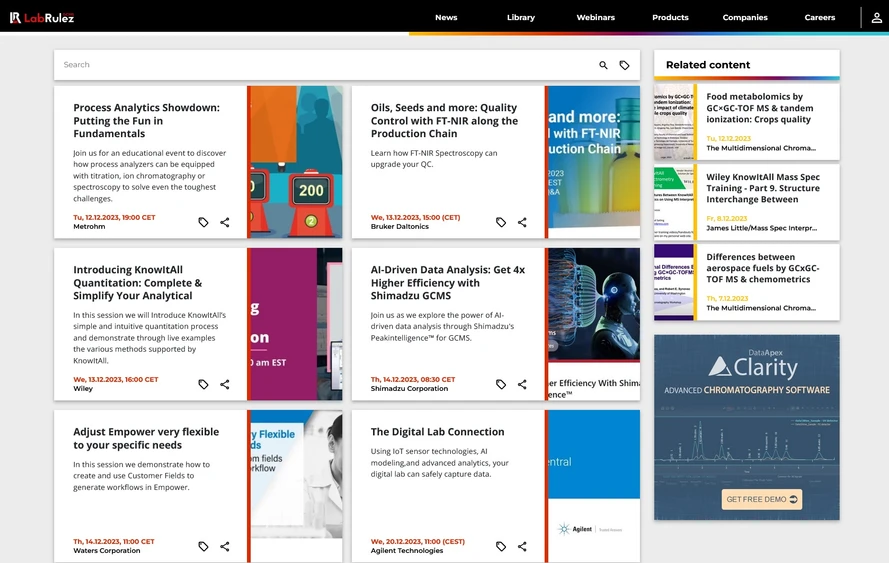Click the Related content heading
This screenshot has height=563, width=889.
point(708,65)
